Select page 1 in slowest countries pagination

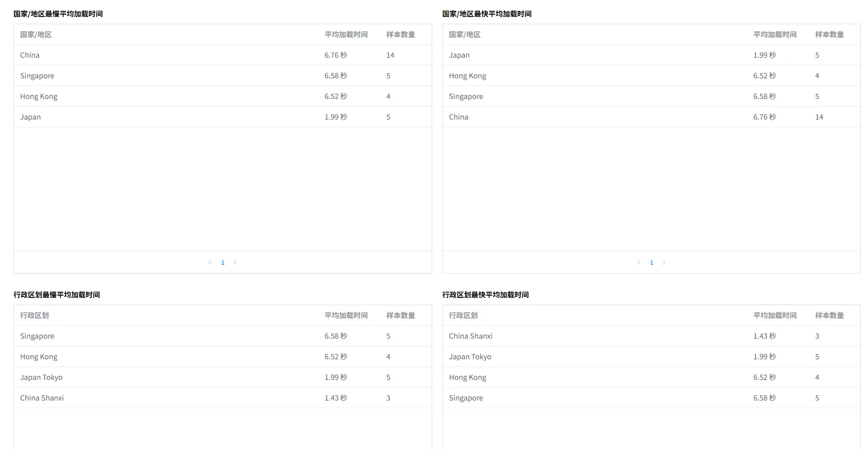pos(223,262)
